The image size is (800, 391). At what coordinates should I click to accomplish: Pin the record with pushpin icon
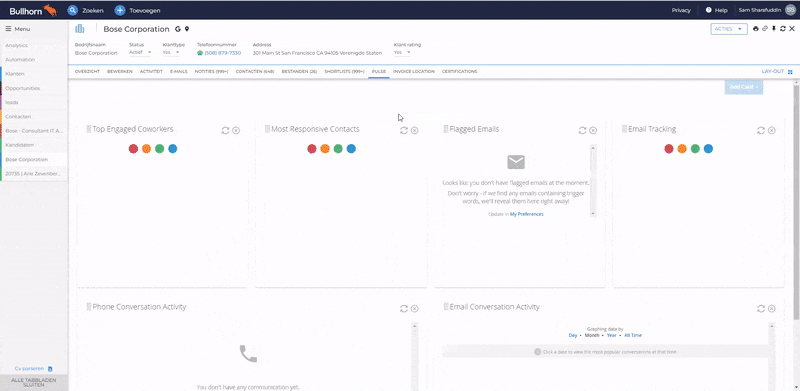tap(773, 29)
